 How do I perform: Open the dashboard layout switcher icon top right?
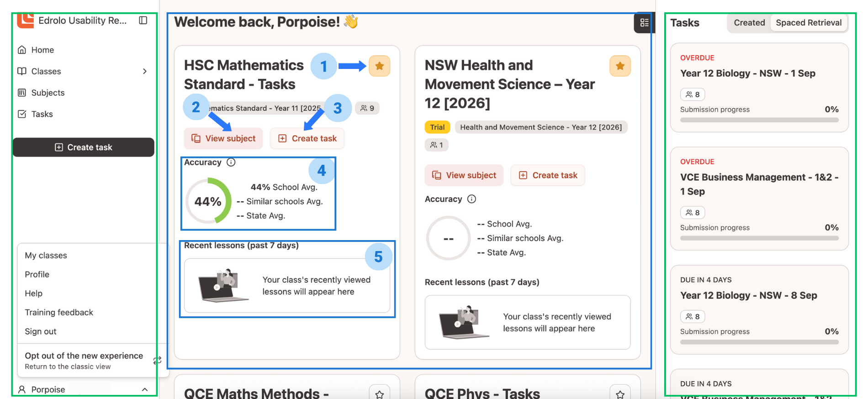[644, 22]
